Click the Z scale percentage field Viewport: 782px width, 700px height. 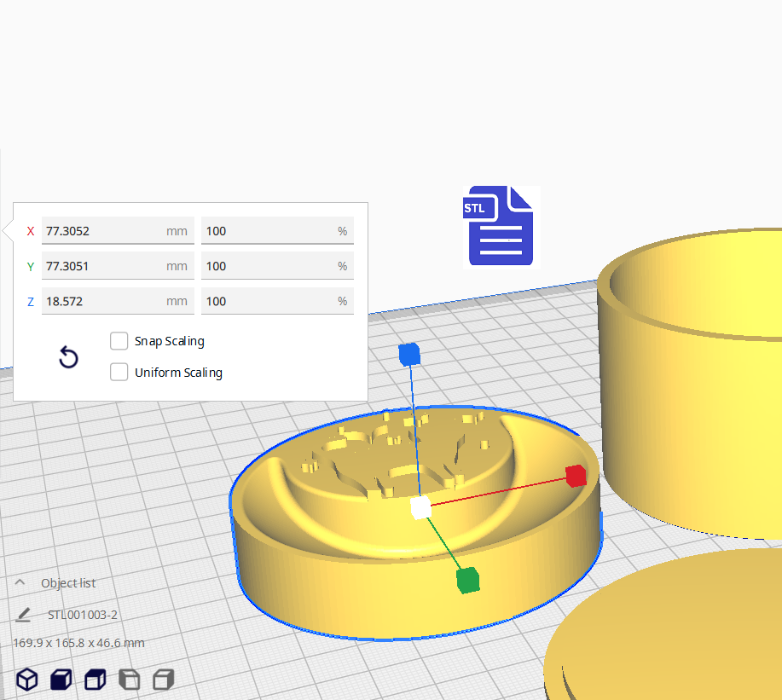click(269, 301)
